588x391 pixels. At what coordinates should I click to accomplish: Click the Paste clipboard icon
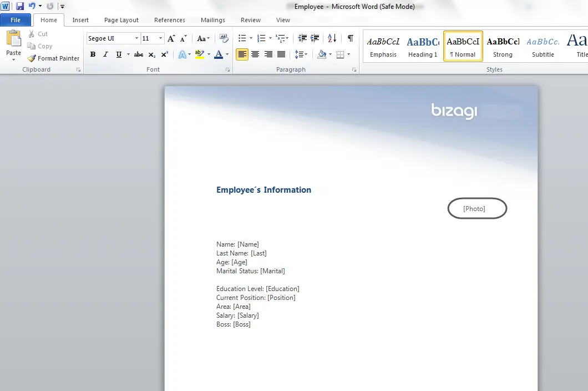click(13, 38)
